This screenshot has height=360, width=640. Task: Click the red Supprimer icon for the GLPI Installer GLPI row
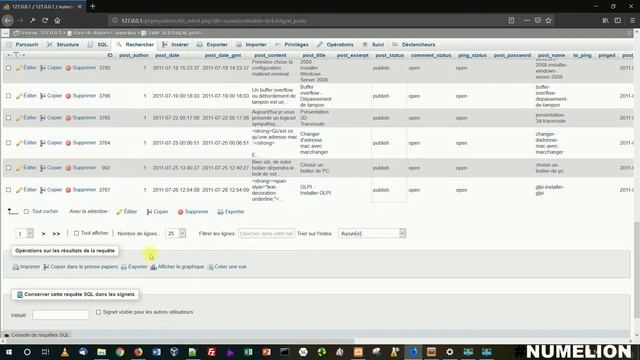click(69, 190)
